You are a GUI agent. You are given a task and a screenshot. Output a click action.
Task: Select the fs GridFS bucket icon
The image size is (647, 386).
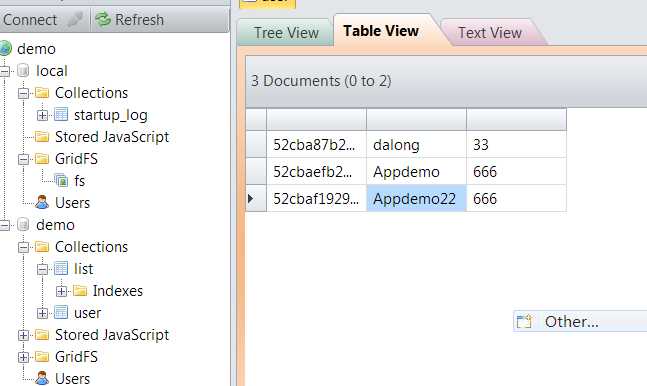click(x=61, y=181)
